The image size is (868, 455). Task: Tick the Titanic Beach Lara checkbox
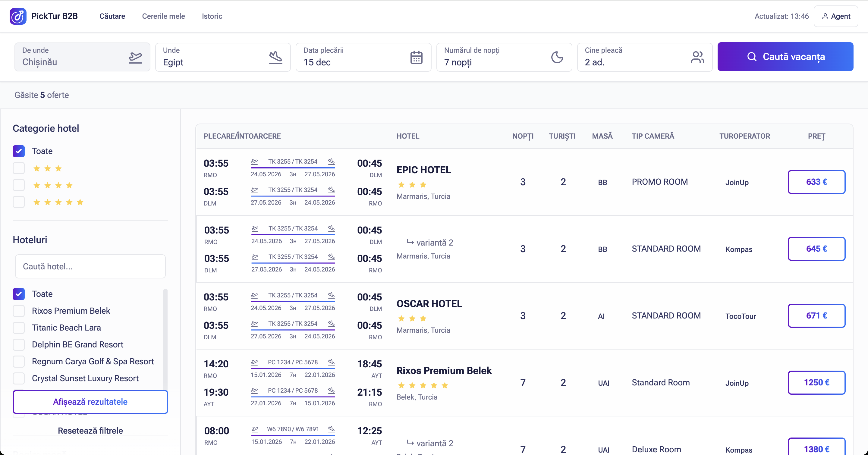[x=19, y=328]
